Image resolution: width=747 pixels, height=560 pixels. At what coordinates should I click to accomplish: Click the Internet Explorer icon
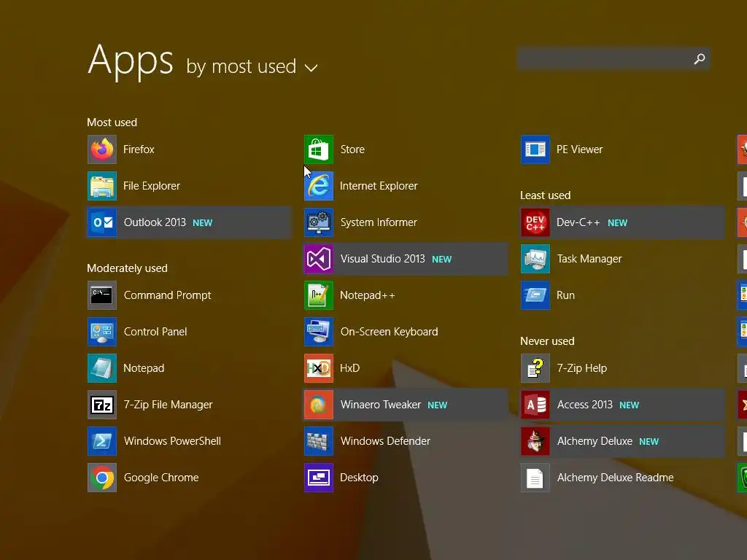click(319, 186)
